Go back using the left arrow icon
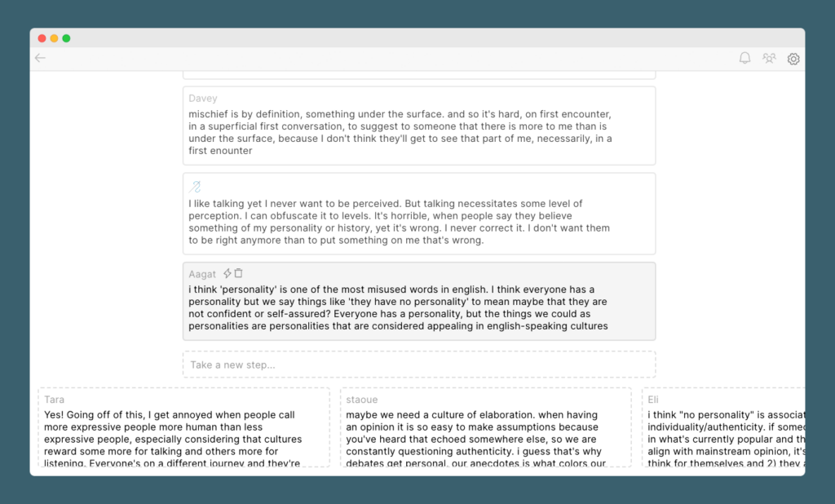 (x=40, y=58)
